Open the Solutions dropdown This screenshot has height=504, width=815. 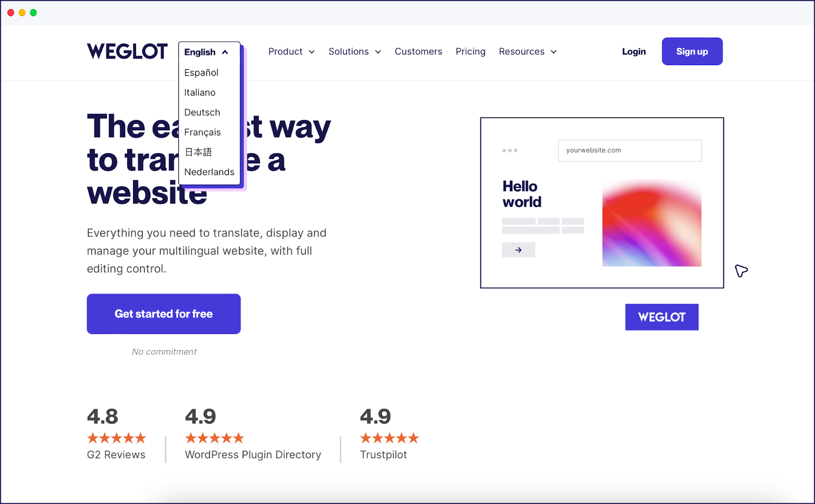pyautogui.click(x=354, y=51)
